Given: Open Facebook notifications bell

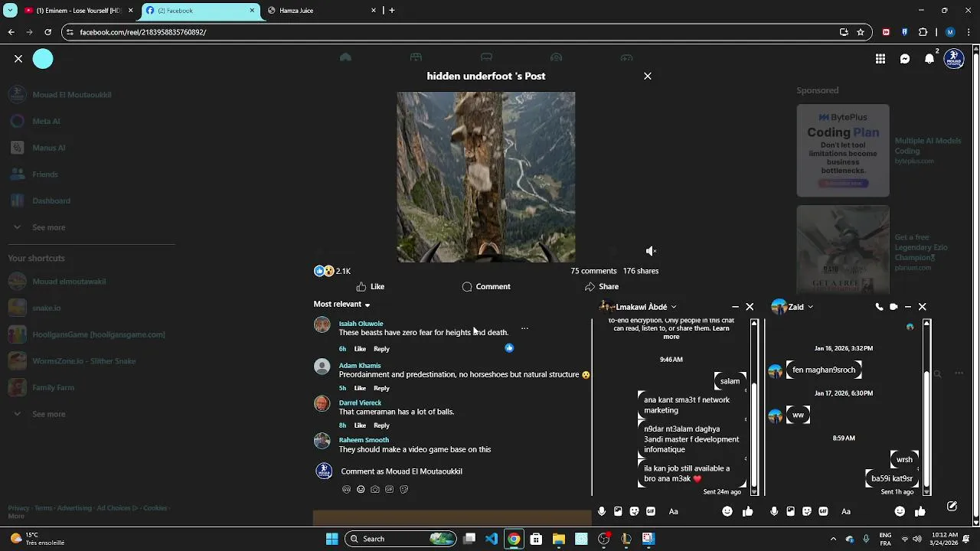Looking at the screenshot, I should (929, 59).
